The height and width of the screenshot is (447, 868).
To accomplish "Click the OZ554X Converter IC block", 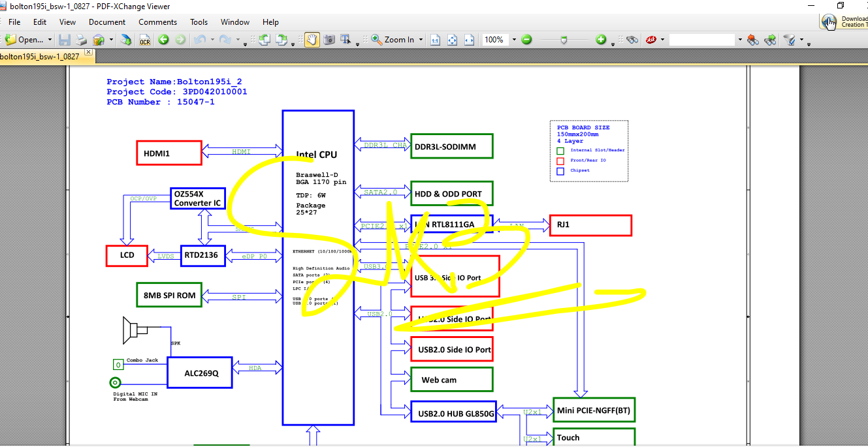I will point(198,198).
